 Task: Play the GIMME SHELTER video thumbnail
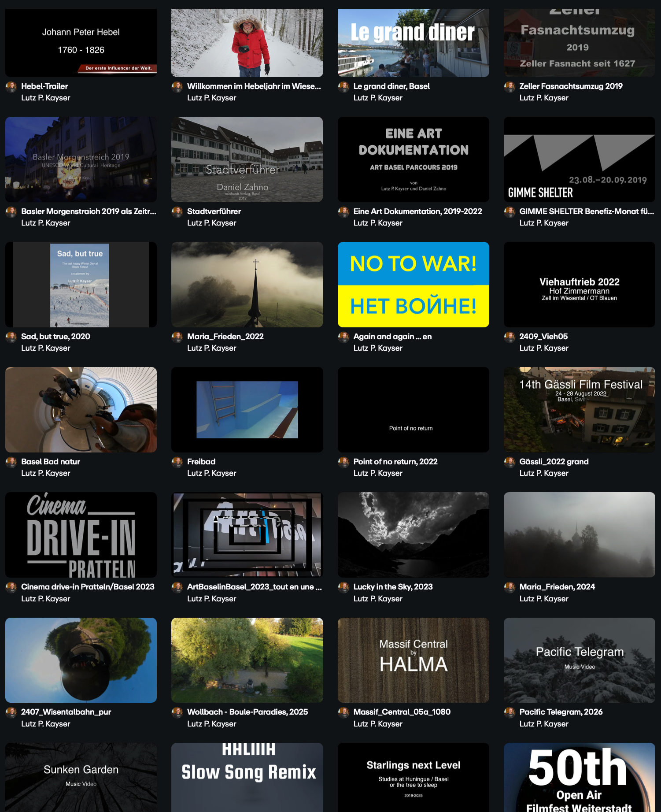pyautogui.click(x=579, y=159)
